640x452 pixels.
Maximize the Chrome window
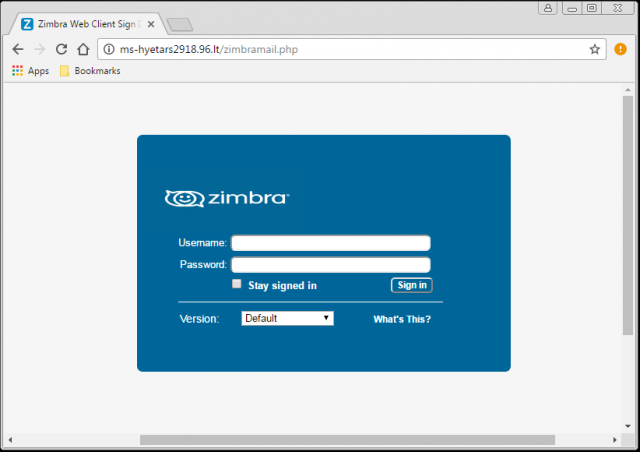(591, 8)
